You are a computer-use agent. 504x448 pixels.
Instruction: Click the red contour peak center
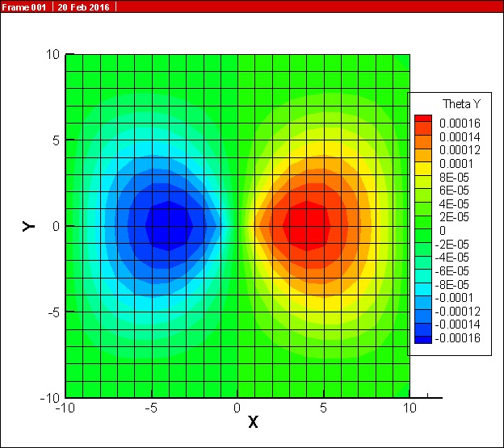[x=307, y=226]
